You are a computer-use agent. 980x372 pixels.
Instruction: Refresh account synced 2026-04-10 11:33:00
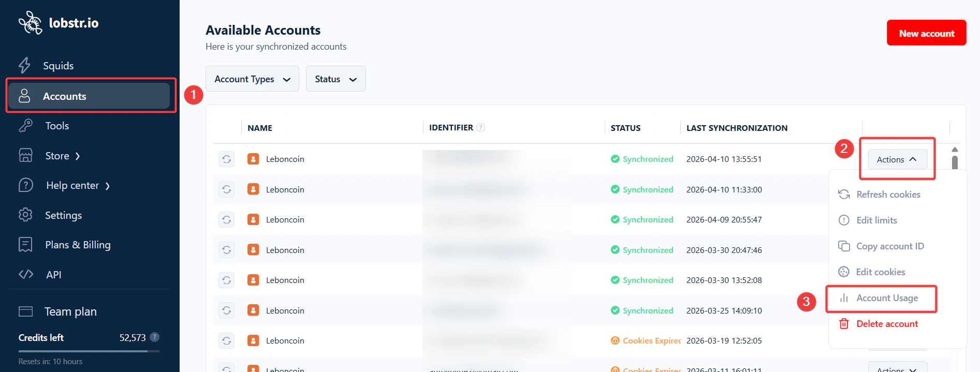227,189
